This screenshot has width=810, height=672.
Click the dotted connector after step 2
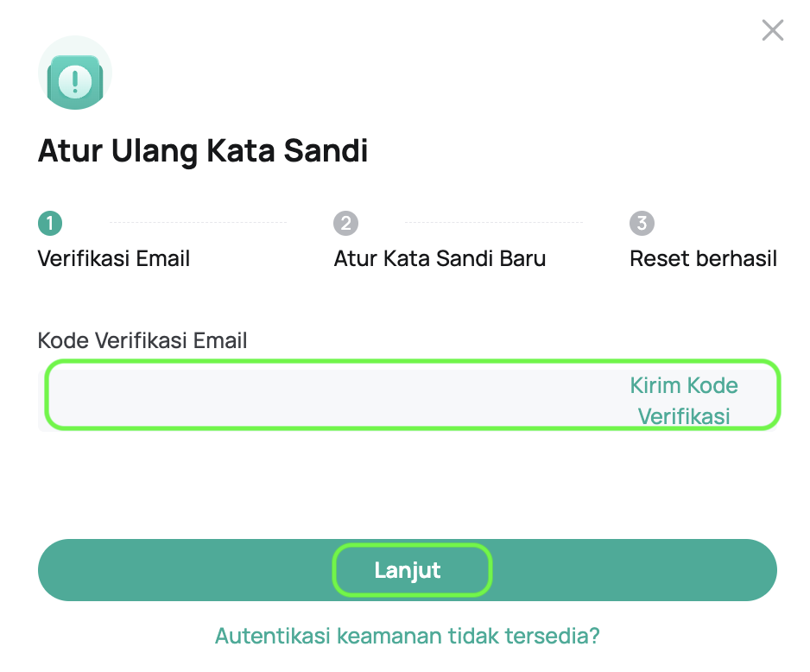(x=494, y=223)
